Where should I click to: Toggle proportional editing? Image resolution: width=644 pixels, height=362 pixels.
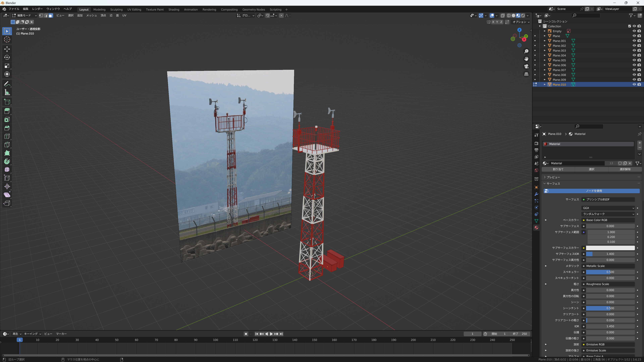coord(281,15)
